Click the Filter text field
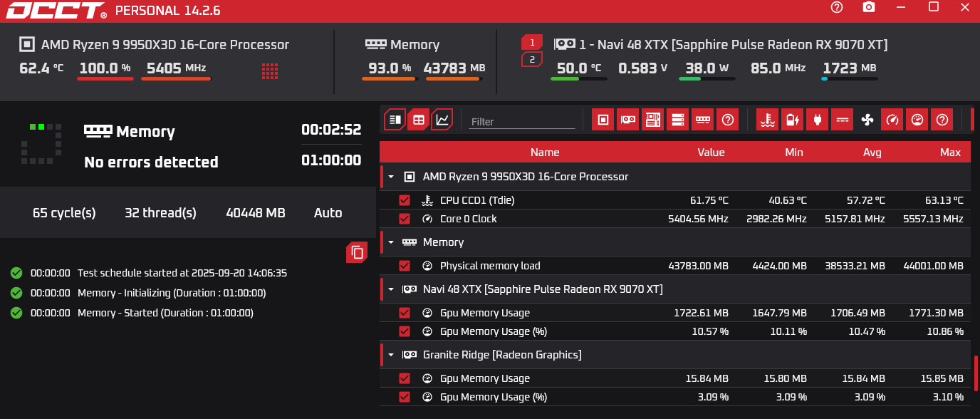This screenshot has height=419, width=980. [x=522, y=121]
